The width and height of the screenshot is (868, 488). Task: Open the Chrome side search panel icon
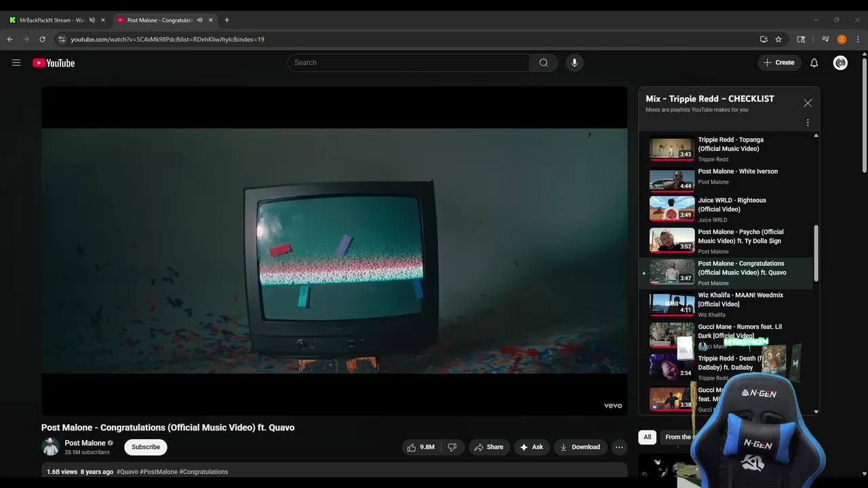[x=801, y=39]
